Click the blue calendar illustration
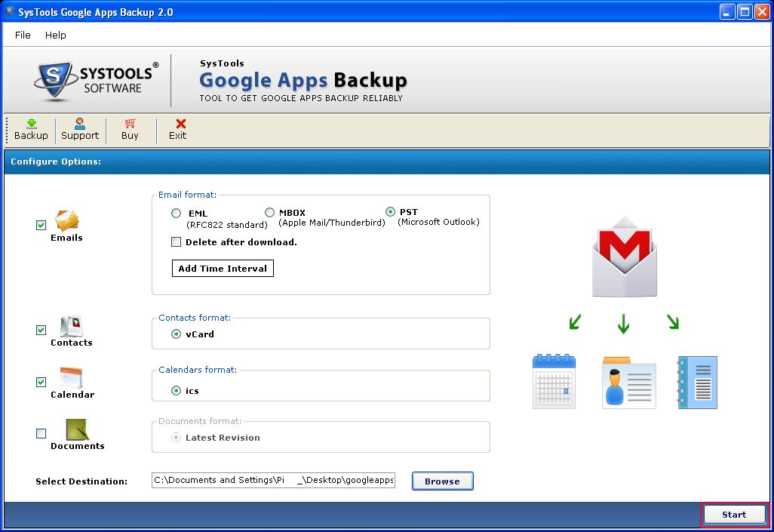This screenshot has width=774, height=532. 554,381
